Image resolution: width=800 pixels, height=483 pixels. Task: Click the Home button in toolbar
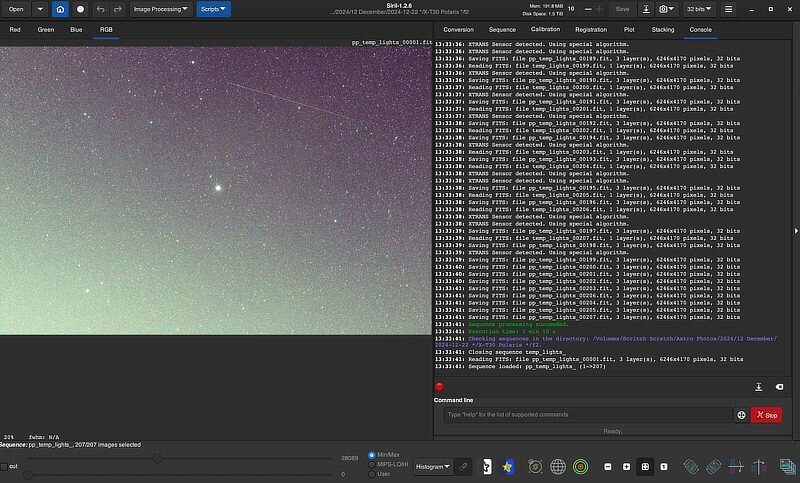pyautogui.click(x=60, y=9)
